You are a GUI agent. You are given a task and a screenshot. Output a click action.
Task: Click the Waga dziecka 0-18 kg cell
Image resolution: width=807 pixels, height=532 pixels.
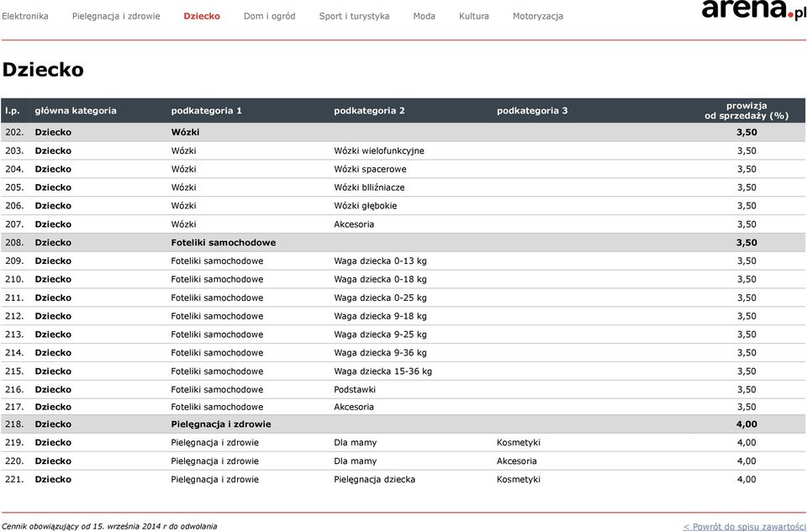380,279
